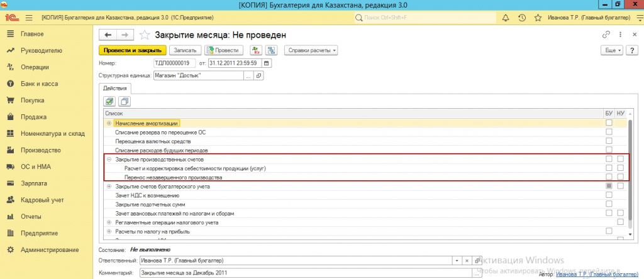The height and width of the screenshot is (279, 644).
Task: Toggle БУ checkbox for Списание расходов будущих периодов
Action: pyautogui.click(x=609, y=150)
